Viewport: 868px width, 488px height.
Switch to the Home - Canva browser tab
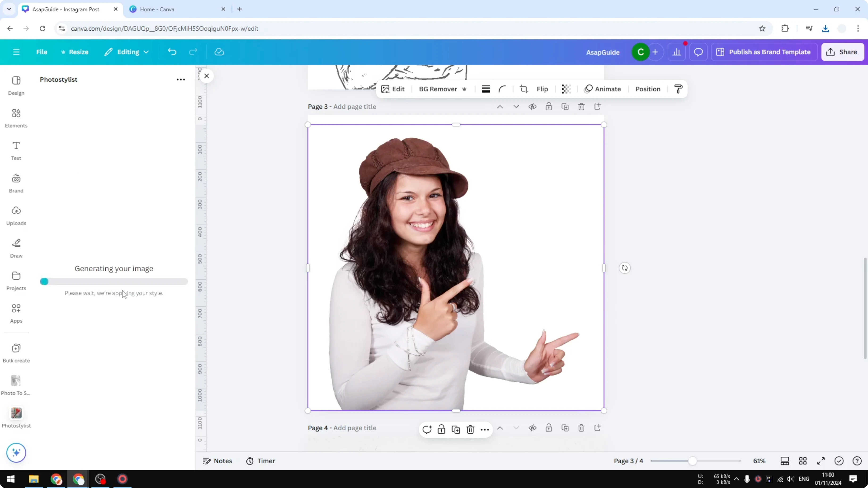[158, 9]
